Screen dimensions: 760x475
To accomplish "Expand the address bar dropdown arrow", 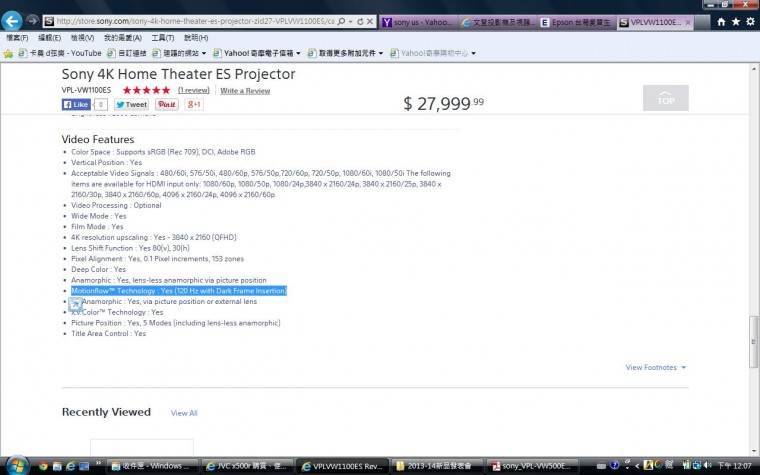I will 350,21.
